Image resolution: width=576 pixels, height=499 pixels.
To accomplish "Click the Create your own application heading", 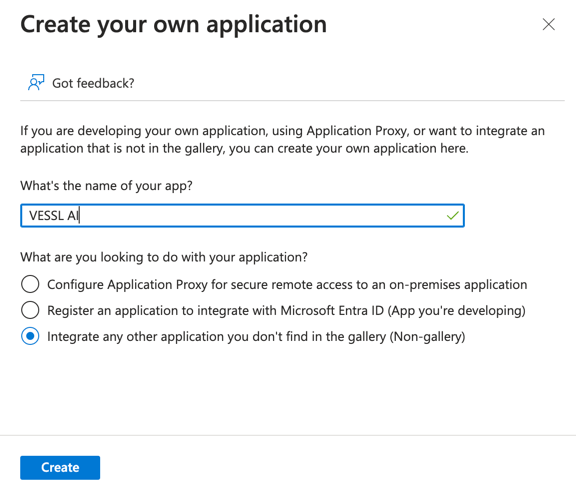I will click(173, 25).
